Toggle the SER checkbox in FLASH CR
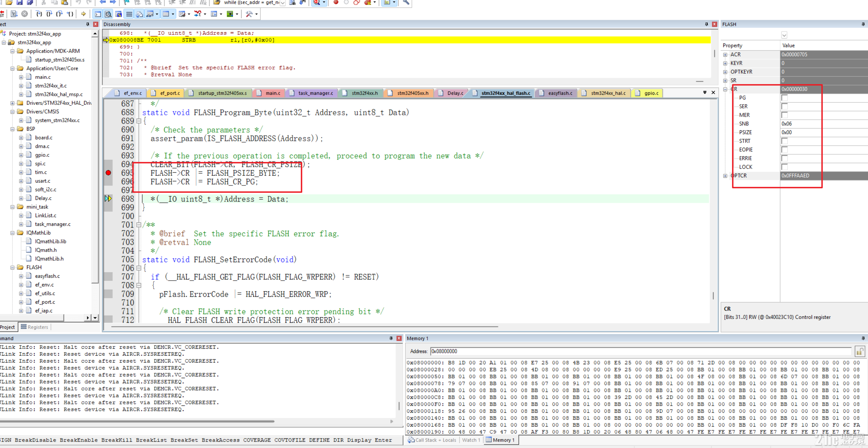The height and width of the screenshot is (448, 868). (785, 106)
